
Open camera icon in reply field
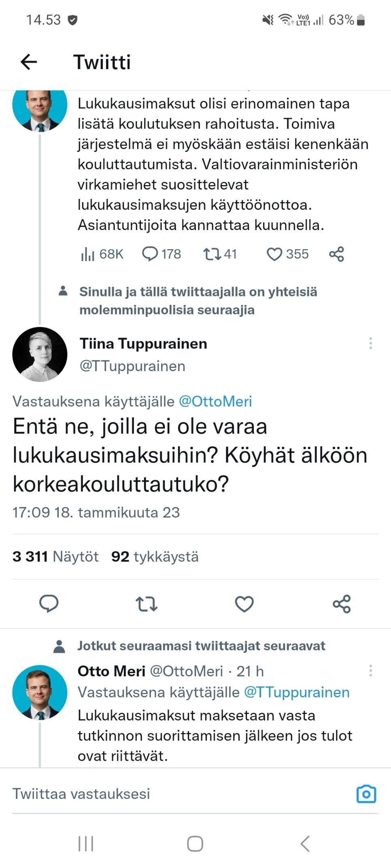[x=366, y=794]
